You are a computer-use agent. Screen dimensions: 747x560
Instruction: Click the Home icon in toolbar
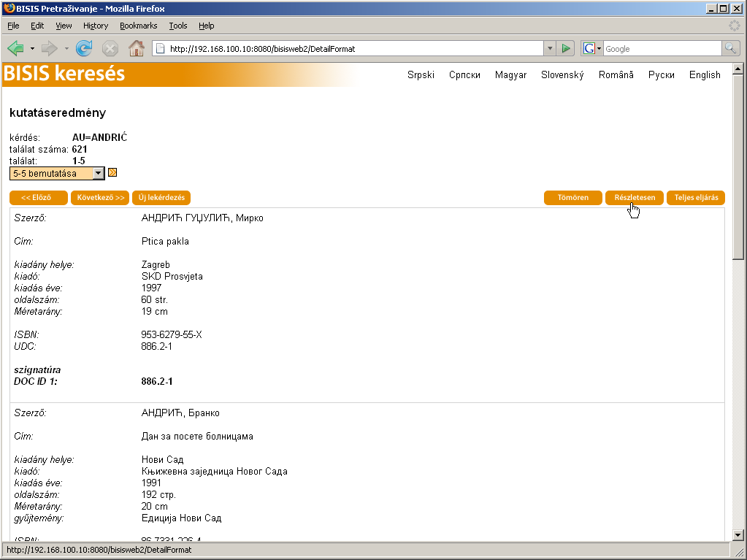(x=136, y=49)
